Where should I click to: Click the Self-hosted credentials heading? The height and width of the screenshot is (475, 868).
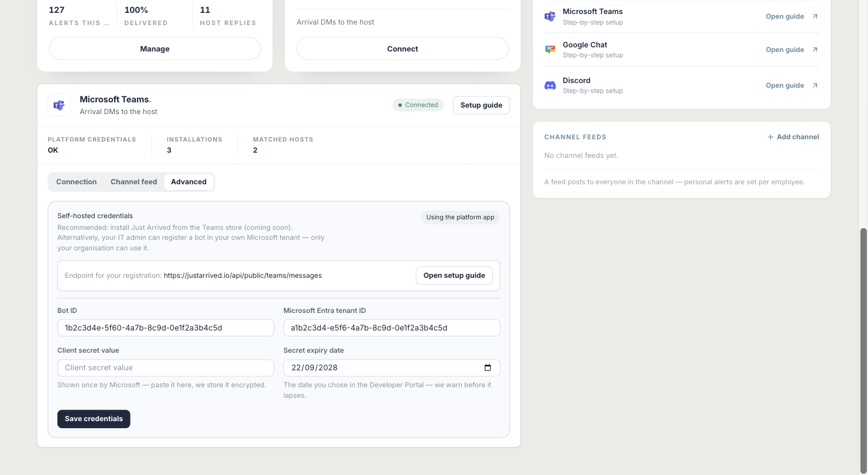pos(95,216)
